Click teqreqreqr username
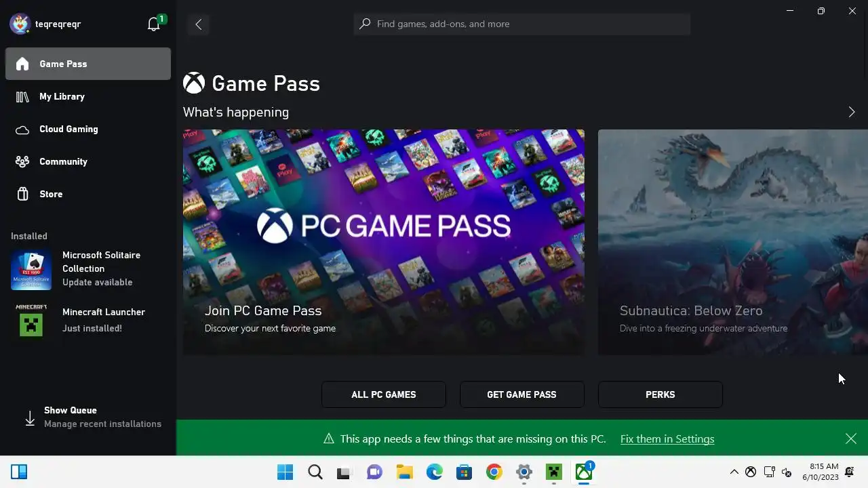 [58, 24]
